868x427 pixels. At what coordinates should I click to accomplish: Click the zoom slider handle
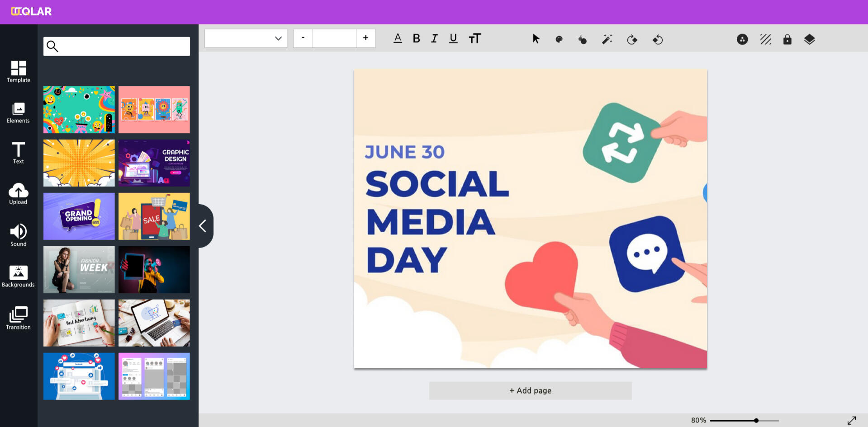tap(756, 421)
